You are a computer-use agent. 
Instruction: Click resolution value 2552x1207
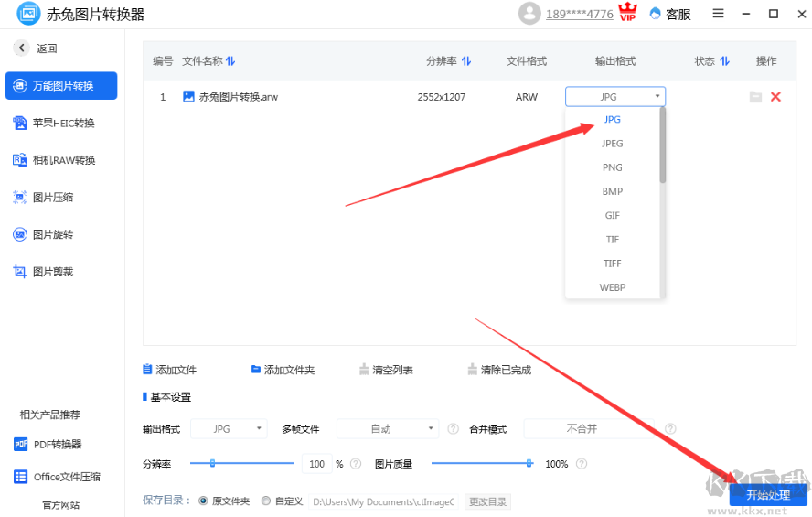(442, 97)
